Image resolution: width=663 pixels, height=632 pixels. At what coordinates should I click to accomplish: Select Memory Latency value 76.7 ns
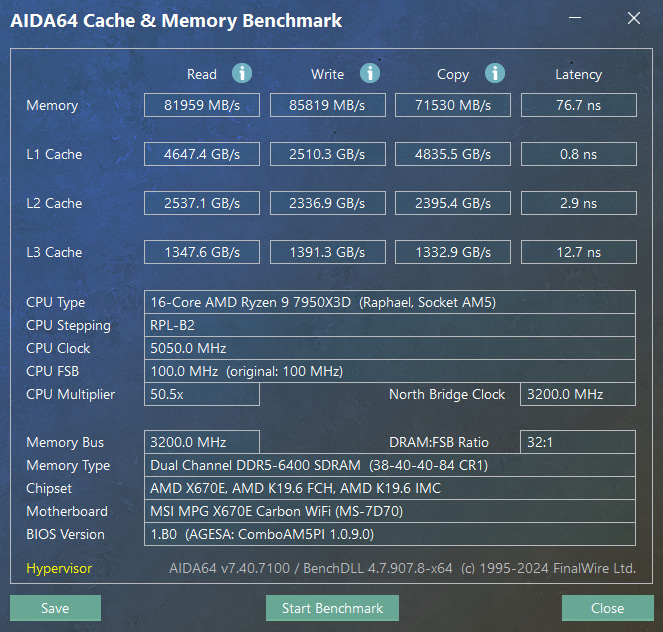(579, 105)
